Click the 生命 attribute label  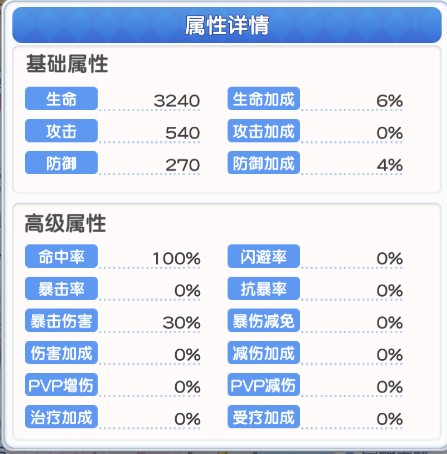pos(61,99)
